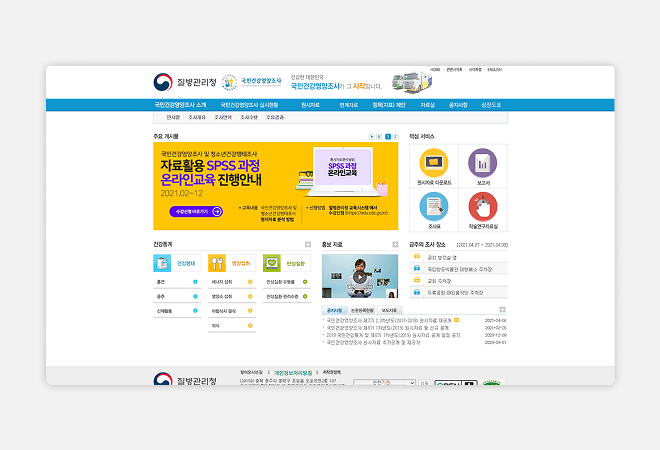Open the blue 조사표 service icon
Screen dimensions: 660x450
tap(434, 206)
